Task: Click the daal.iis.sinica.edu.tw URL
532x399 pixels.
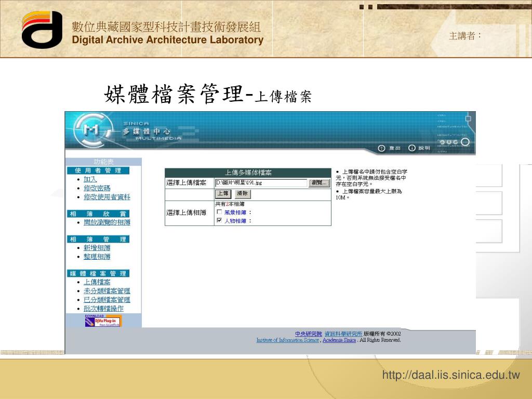Action: point(451,375)
